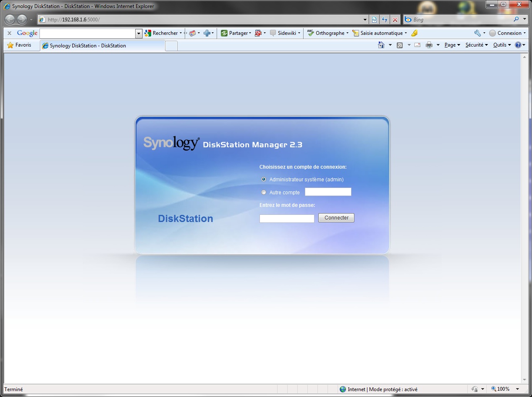Click the Compatibility View icon
Image resolution: width=532 pixels, height=397 pixels.
click(374, 20)
